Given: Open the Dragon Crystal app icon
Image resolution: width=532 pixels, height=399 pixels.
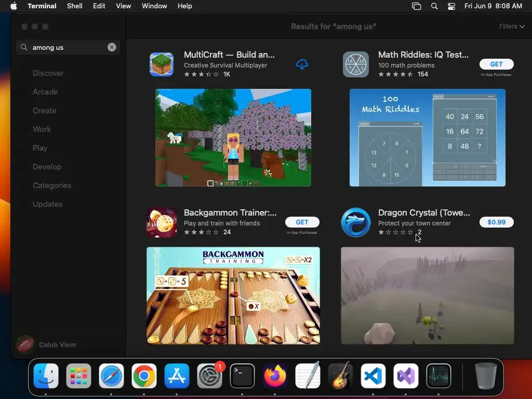Looking at the screenshot, I should tap(355, 222).
